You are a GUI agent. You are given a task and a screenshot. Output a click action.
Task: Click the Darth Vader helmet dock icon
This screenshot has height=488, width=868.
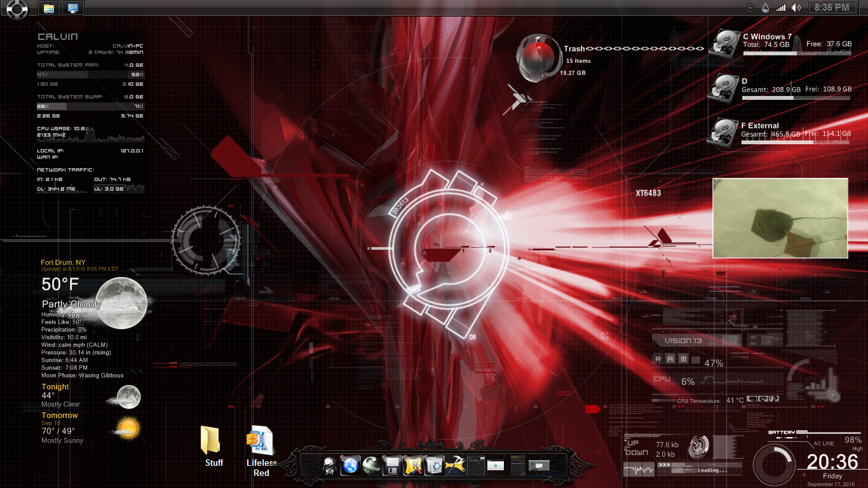[x=329, y=466]
